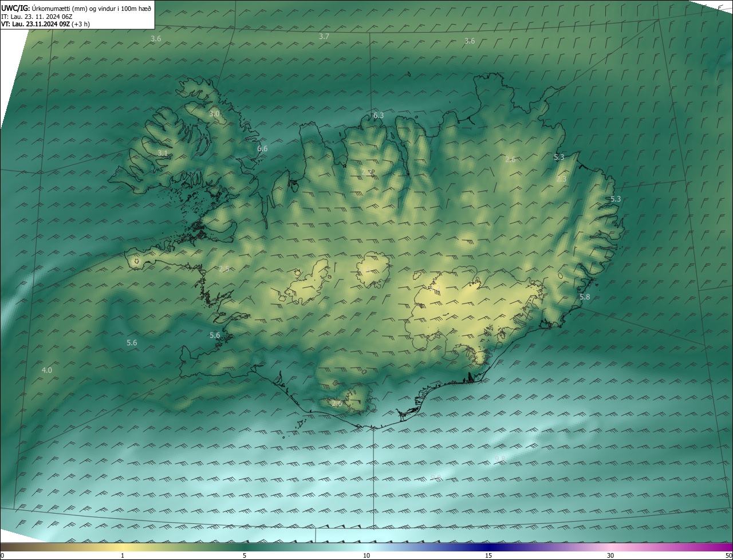
Task: Click the color scale tick label 50
Action: [728, 555]
